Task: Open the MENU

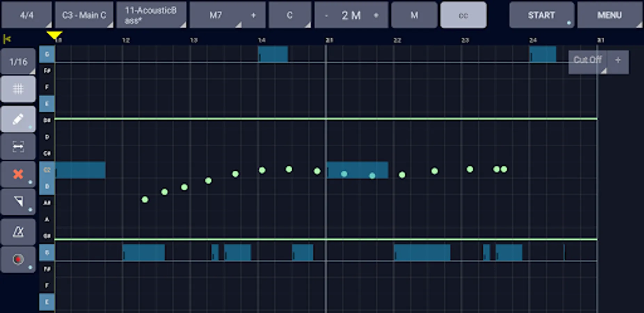Action: [x=610, y=15]
